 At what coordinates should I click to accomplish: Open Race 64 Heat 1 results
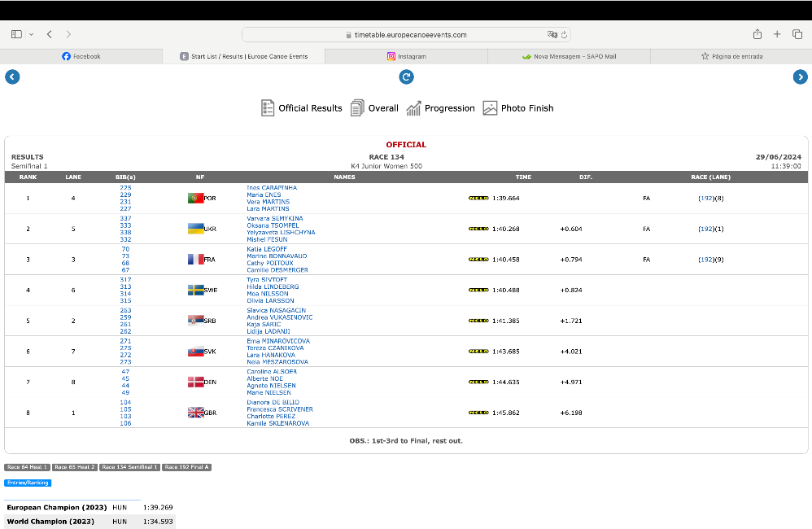pyautogui.click(x=27, y=467)
